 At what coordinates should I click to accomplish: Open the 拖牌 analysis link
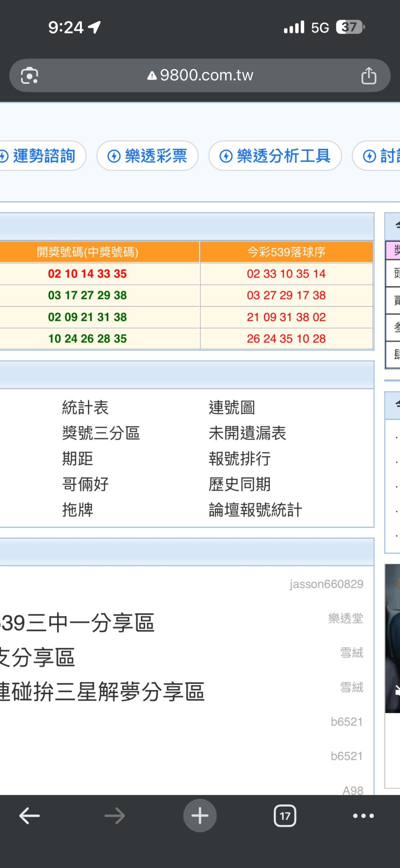[77, 510]
